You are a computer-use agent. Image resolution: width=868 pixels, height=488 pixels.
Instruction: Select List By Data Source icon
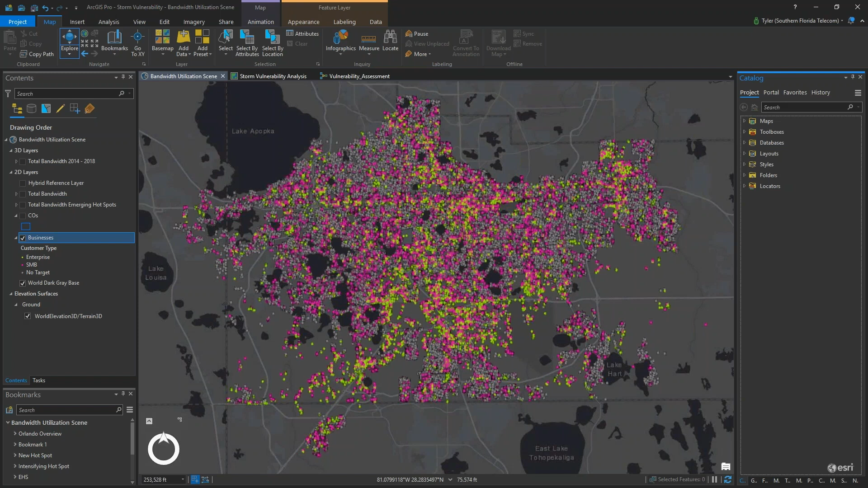point(31,108)
